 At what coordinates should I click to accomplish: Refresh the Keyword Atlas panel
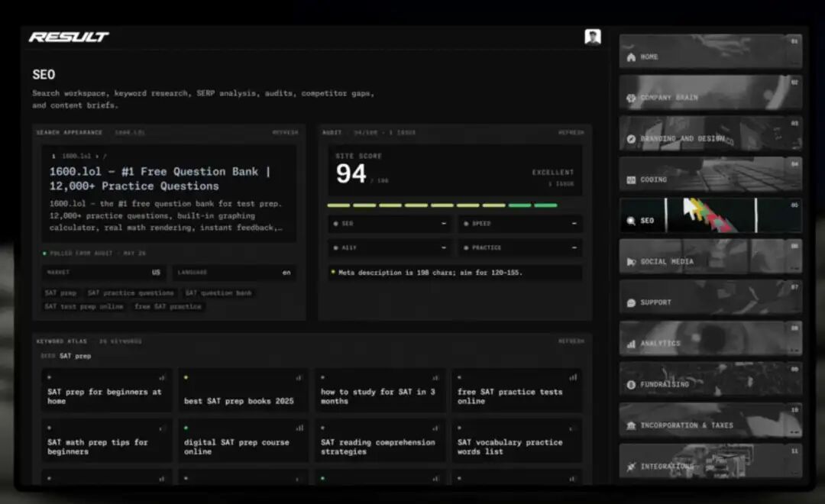(x=571, y=341)
